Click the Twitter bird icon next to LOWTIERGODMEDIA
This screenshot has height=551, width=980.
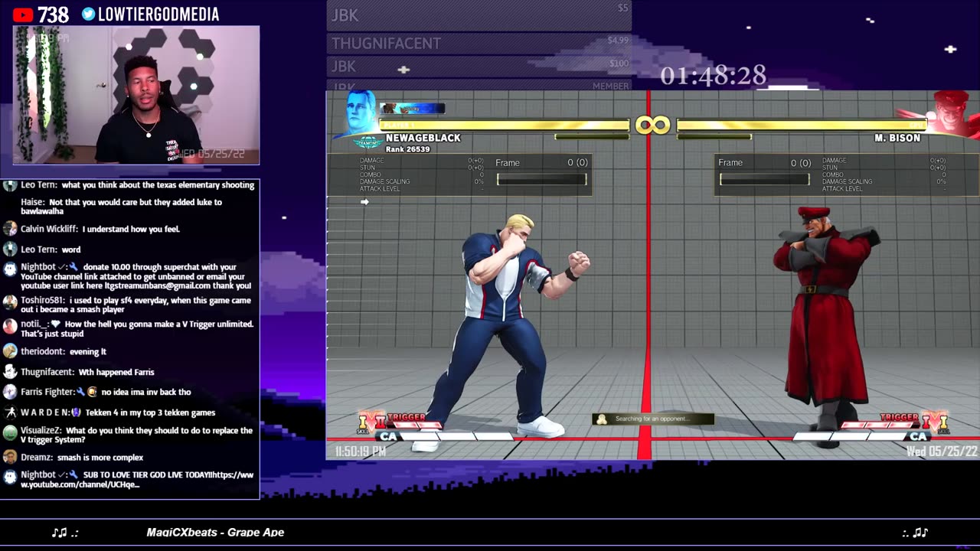(x=89, y=14)
